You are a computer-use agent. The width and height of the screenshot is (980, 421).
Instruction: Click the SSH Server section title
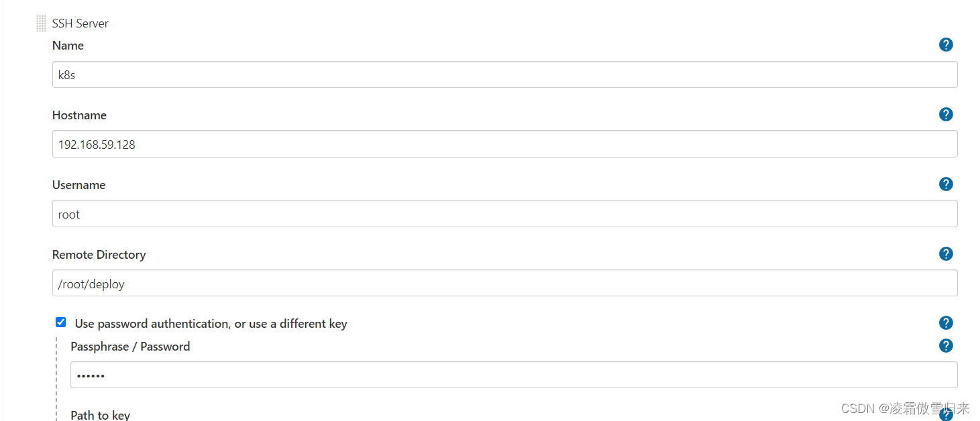80,23
